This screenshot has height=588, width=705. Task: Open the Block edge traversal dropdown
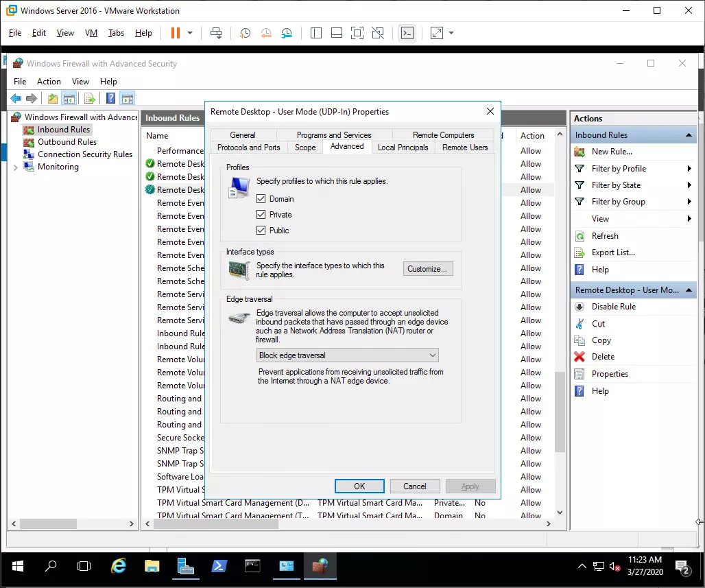348,355
